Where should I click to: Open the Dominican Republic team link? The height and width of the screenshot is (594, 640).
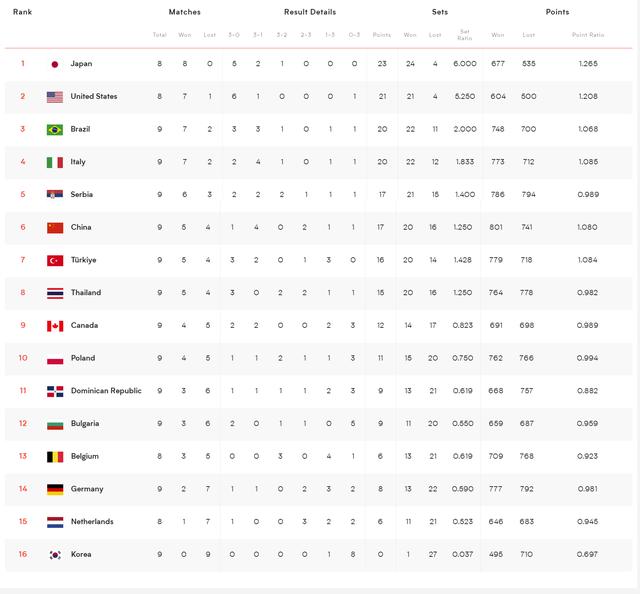[x=106, y=391]
